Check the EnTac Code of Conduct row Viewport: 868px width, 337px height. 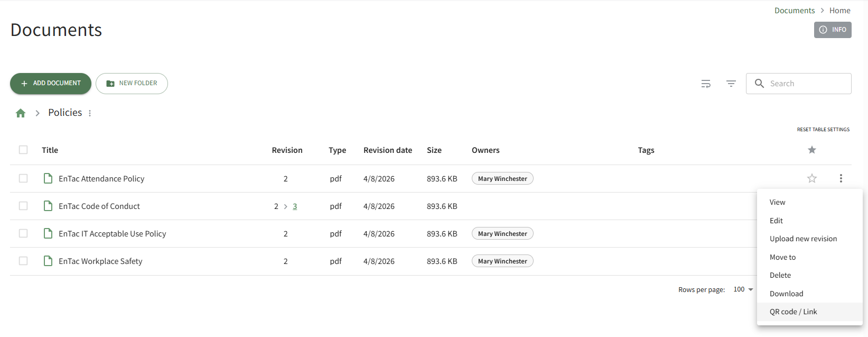(x=23, y=206)
